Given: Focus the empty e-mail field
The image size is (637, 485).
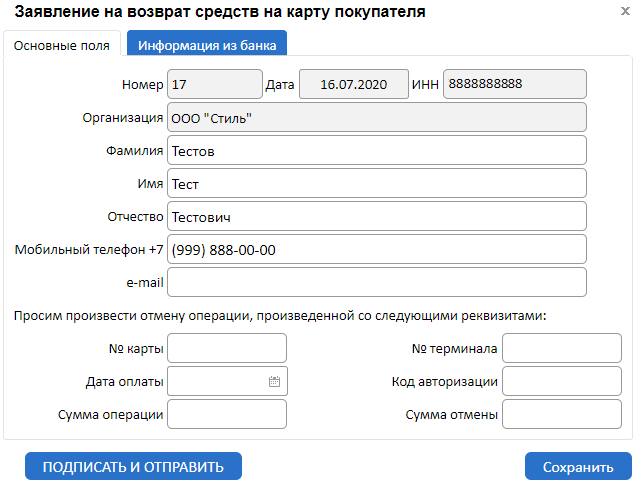Looking at the screenshot, I should (376, 282).
